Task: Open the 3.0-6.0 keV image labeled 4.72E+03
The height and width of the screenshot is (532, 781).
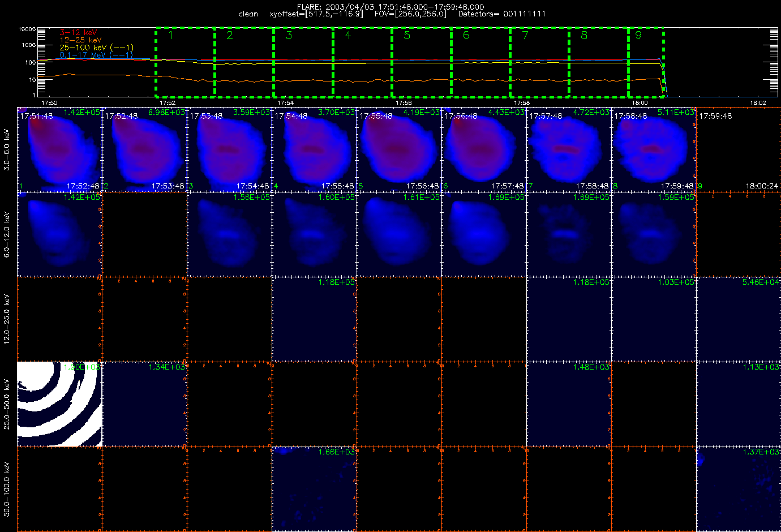Action: click(569, 149)
